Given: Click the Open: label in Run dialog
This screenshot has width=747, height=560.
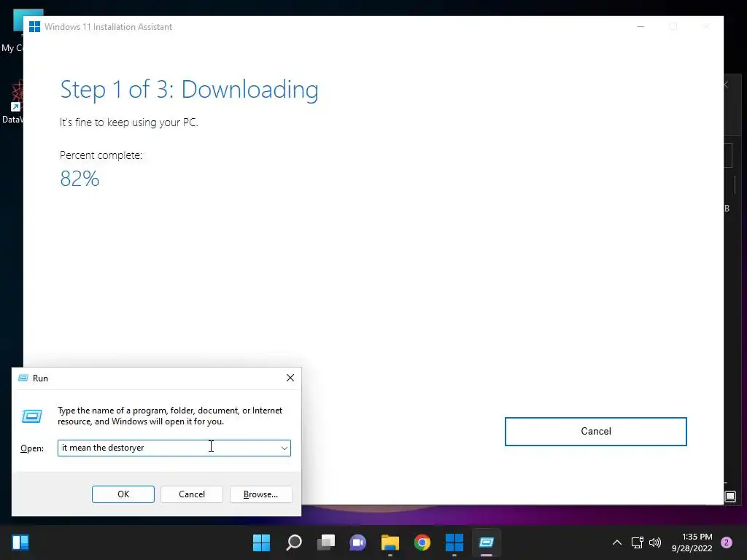Looking at the screenshot, I should coord(32,448).
